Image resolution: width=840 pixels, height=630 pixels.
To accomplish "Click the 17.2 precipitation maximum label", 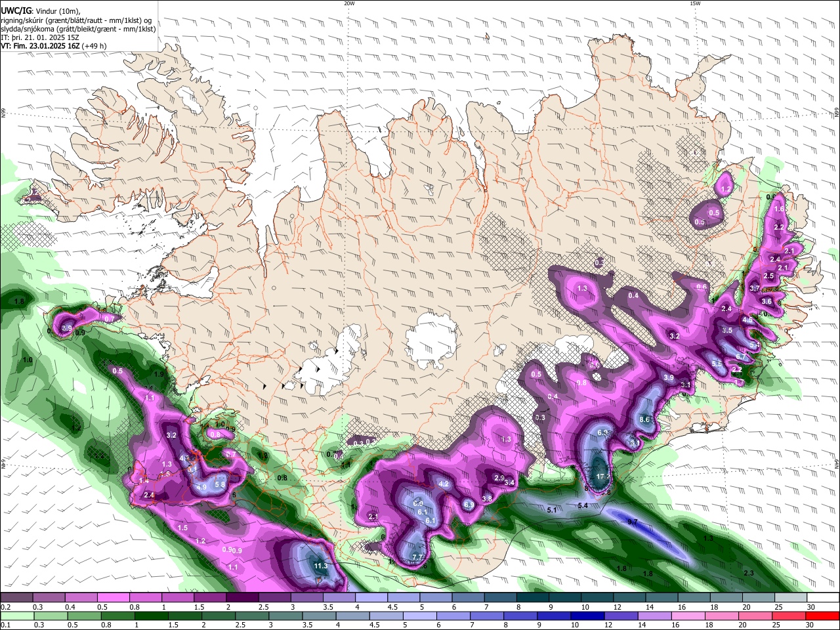I will click(x=603, y=476).
